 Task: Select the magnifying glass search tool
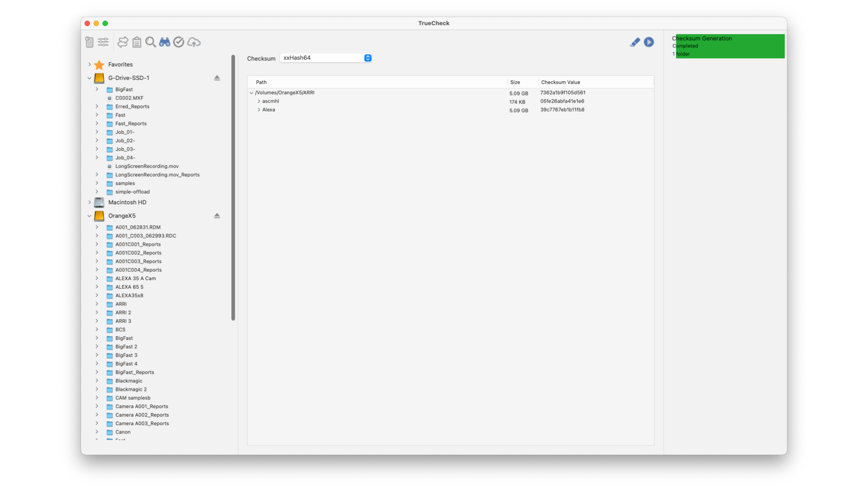coord(151,42)
